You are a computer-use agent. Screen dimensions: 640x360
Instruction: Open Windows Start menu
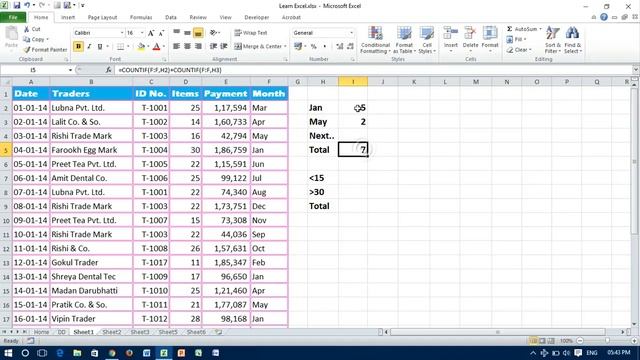coord(8,353)
